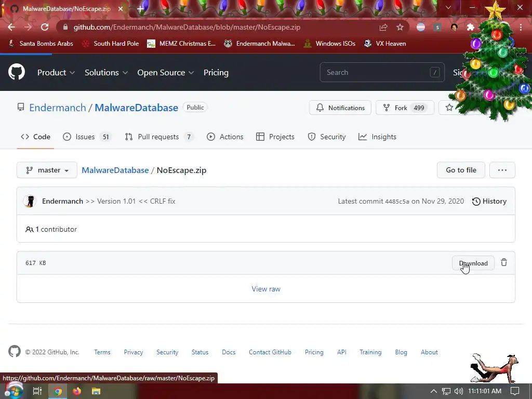The width and height of the screenshot is (532, 399).
Task: Open the Pull requests tab
Action: (159, 137)
